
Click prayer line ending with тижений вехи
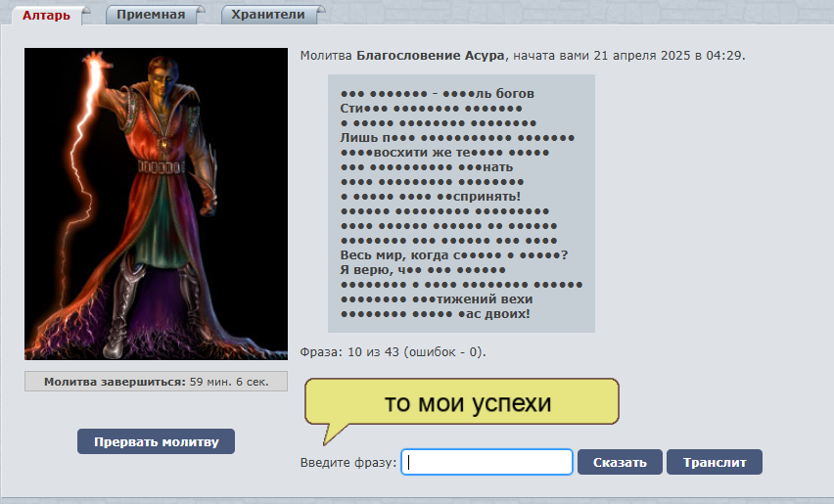click(437, 298)
